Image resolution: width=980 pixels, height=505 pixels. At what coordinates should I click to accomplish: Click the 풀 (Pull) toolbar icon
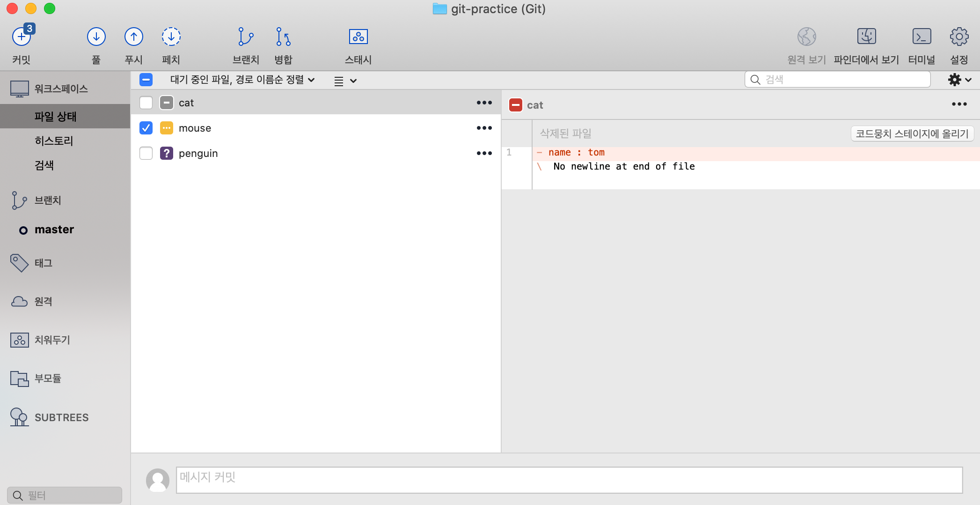[96, 37]
